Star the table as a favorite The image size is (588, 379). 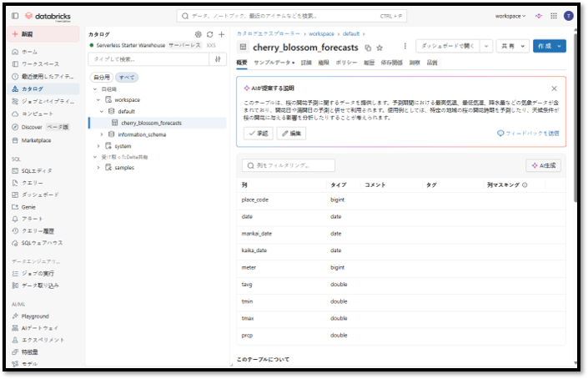[379, 48]
